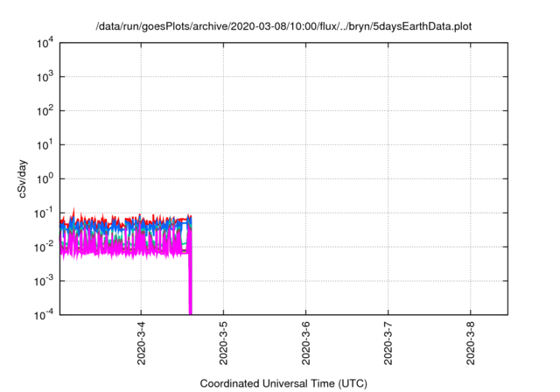
Task: Select the y-axis label 10^3
Action: 45,76
